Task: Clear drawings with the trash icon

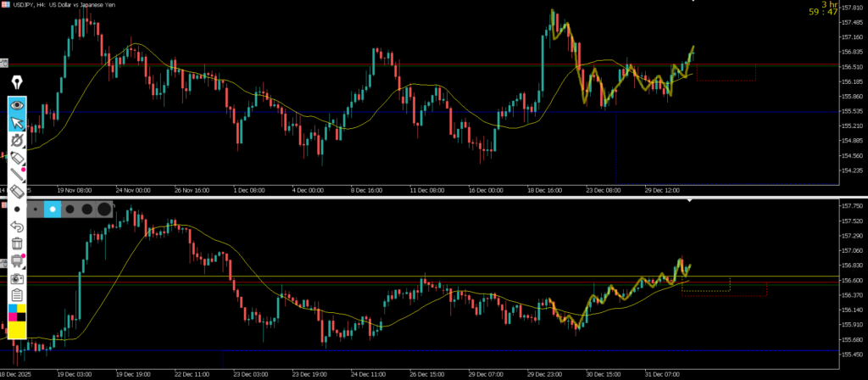Action: tap(17, 243)
